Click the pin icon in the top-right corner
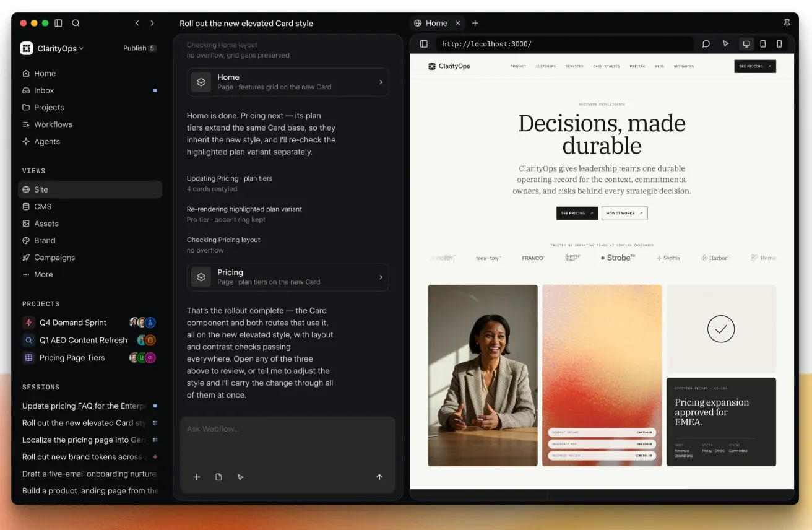This screenshot has width=812, height=530. point(787,23)
